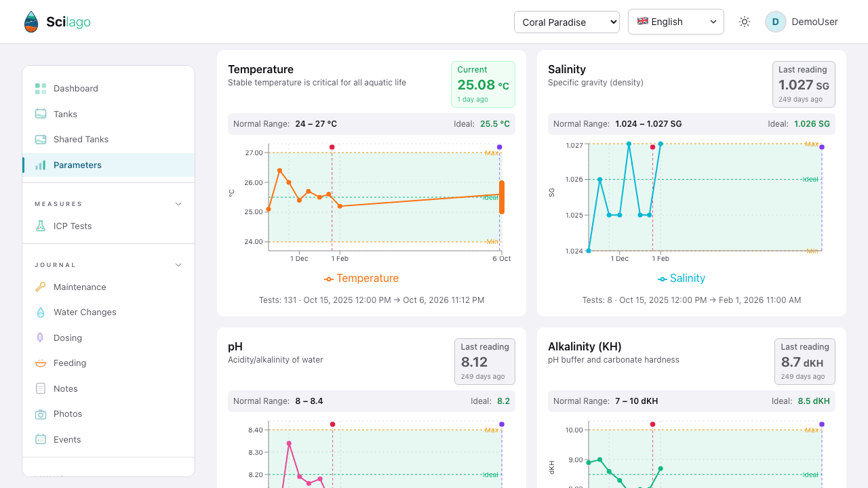Open the Coral Paradise tank dropdown
Image resolution: width=868 pixels, height=488 pixels.
coord(567,22)
